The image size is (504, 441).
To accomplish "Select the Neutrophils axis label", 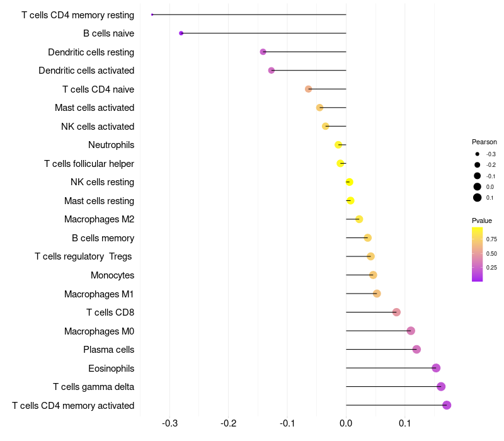I will (112, 145).
